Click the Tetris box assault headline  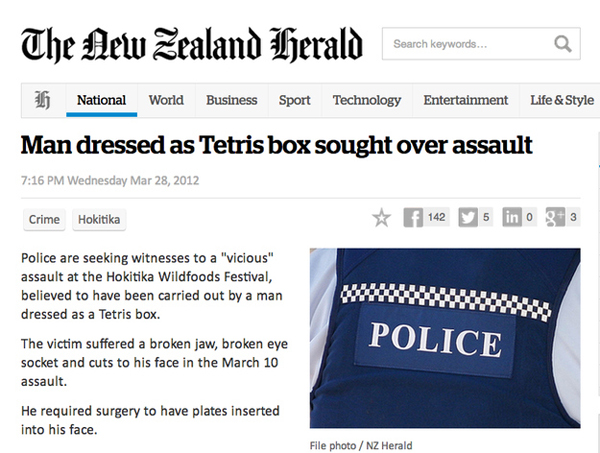(277, 146)
